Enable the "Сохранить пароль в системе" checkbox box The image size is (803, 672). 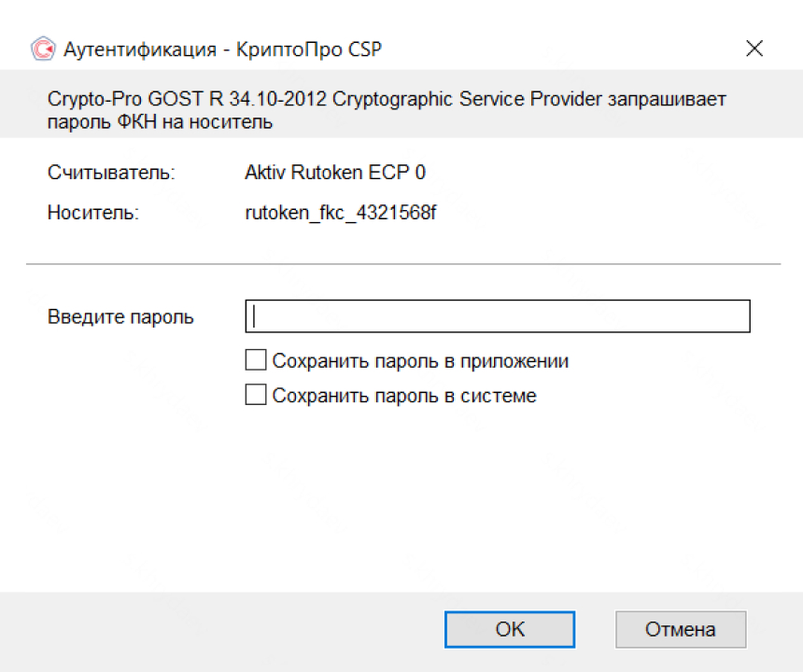255,395
